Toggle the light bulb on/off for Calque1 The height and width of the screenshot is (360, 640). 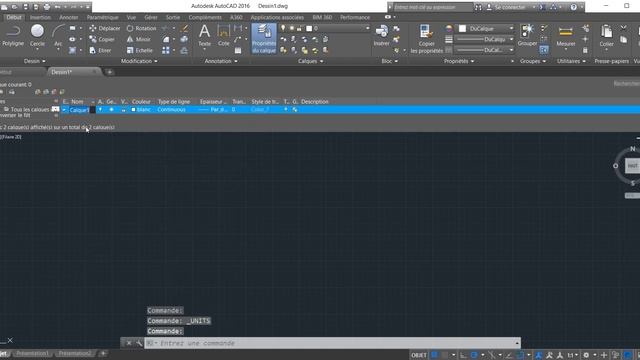(x=100, y=109)
